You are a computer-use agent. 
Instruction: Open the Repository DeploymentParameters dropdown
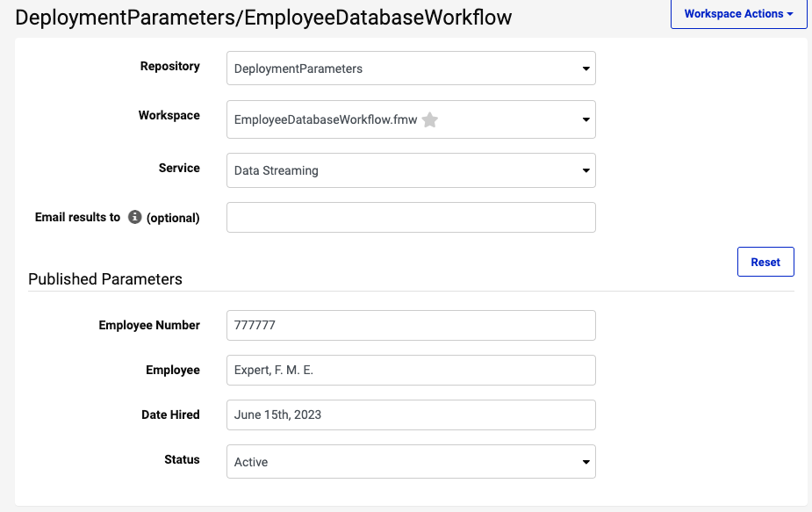tap(411, 69)
